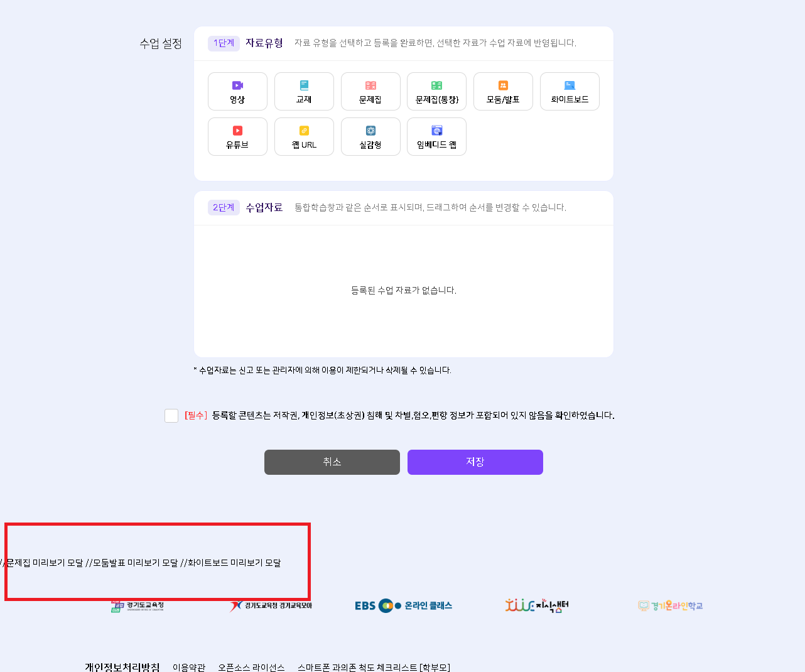Pick the 임베디드 웹 embedded web type

point(436,137)
